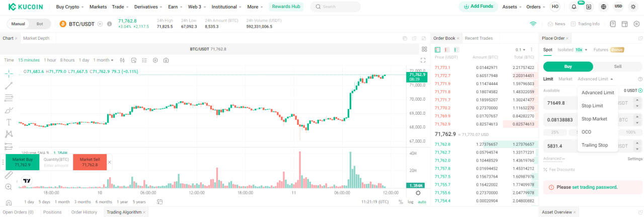
Task: Open the notifications bell
Action: click(x=574, y=7)
